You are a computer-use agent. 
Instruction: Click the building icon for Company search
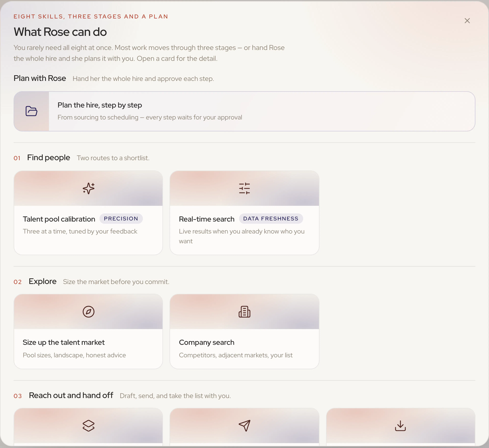click(x=244, y=312)
